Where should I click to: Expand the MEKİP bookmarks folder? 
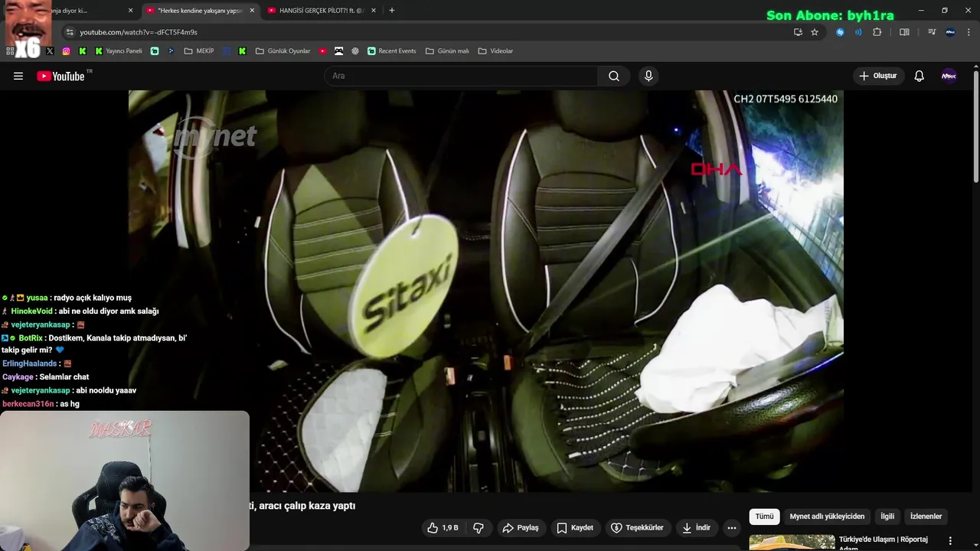(x=199, y=51)
